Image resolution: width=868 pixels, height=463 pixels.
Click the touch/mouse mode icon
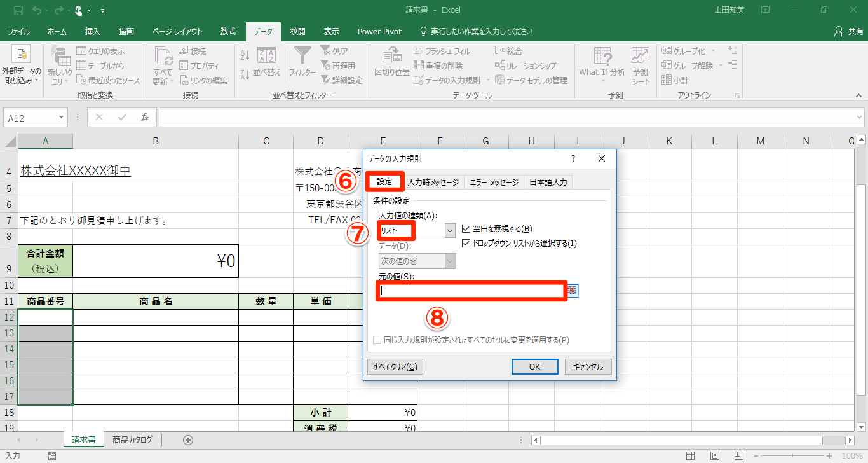tap(79, 10)
